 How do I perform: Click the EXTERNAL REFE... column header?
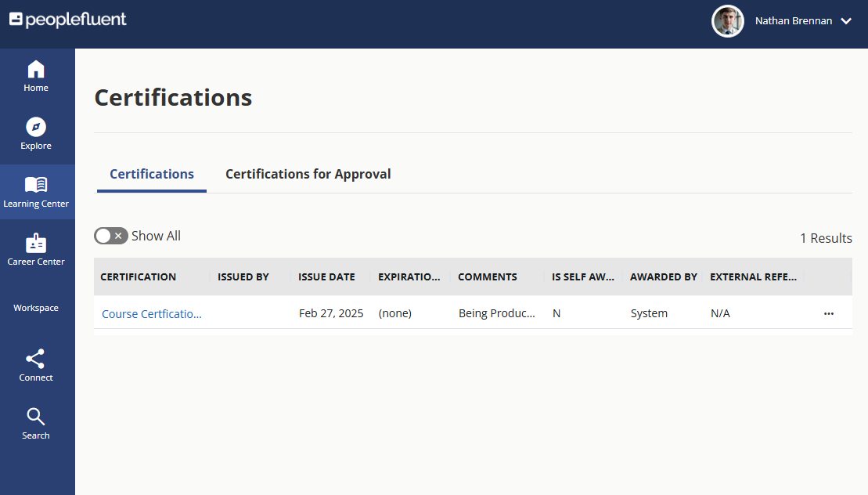point(754,276)
